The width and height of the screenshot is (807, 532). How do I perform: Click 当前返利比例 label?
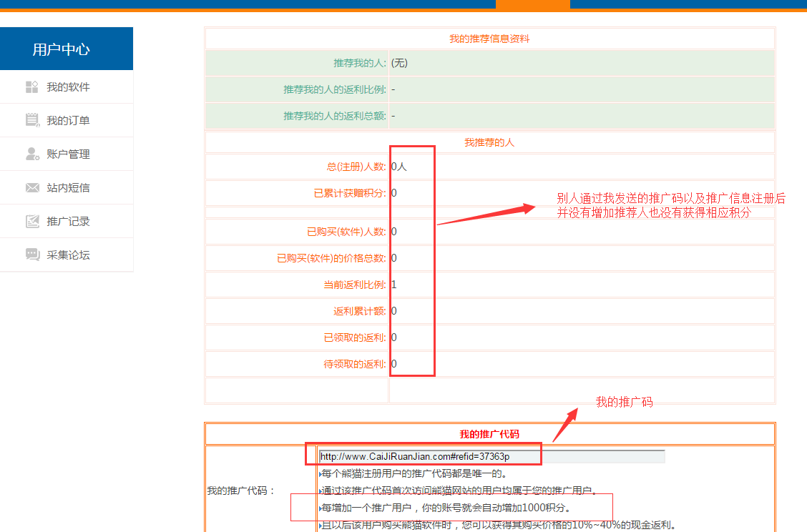coord(355,285)
